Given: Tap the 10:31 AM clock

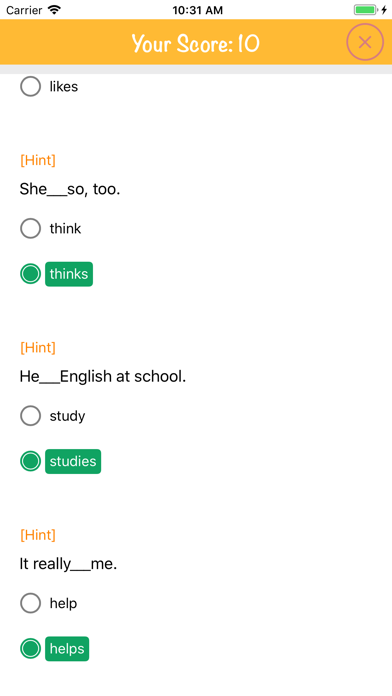Looking at the screenshot, I should pos(198,10).
